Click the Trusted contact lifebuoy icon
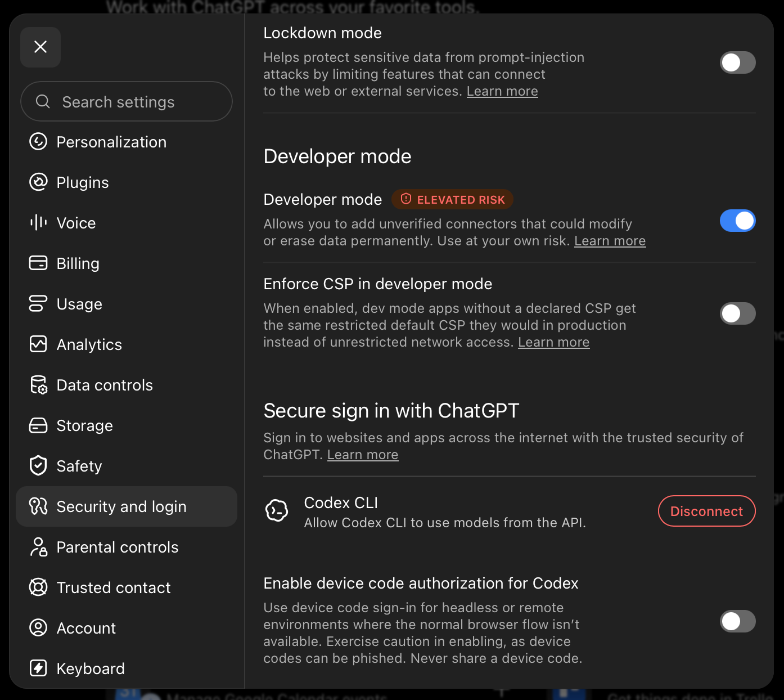 38,587
